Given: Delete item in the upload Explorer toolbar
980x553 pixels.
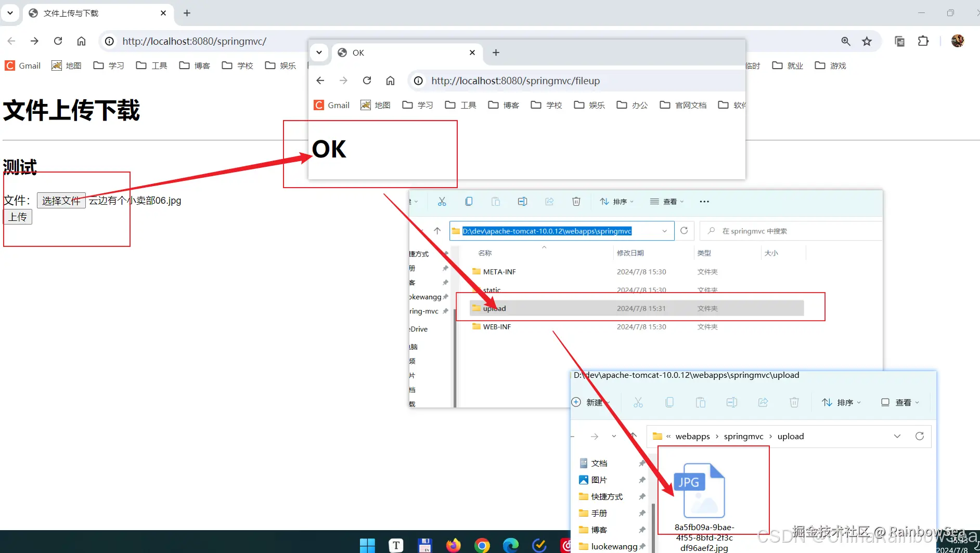Looking at the screenshot, I should (x=794, y=402).
